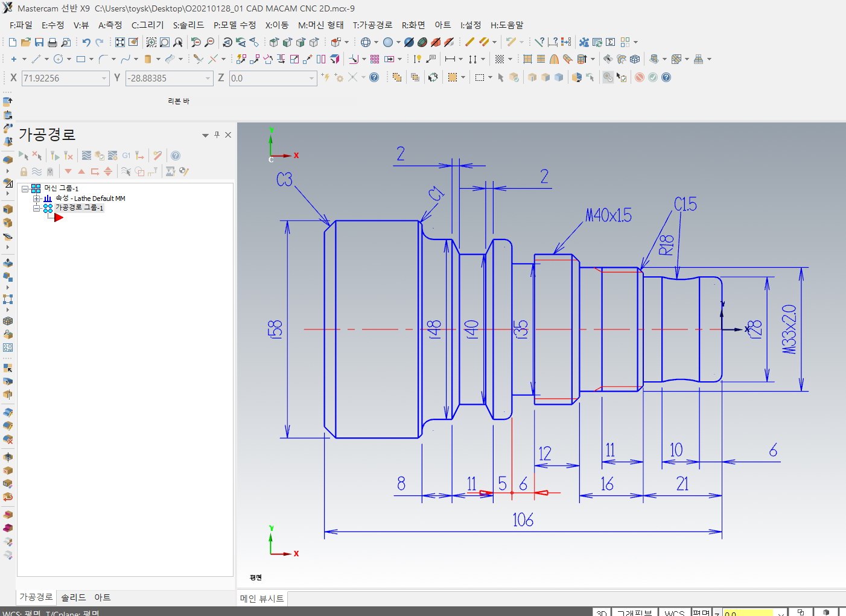Print the drawing using the printer icon

tap(52, 42)
